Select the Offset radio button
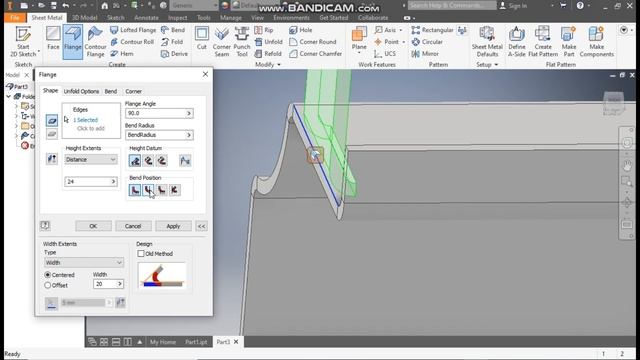This screenshot has height=360, width=640. pyautogui.click(x=48, y=285)
